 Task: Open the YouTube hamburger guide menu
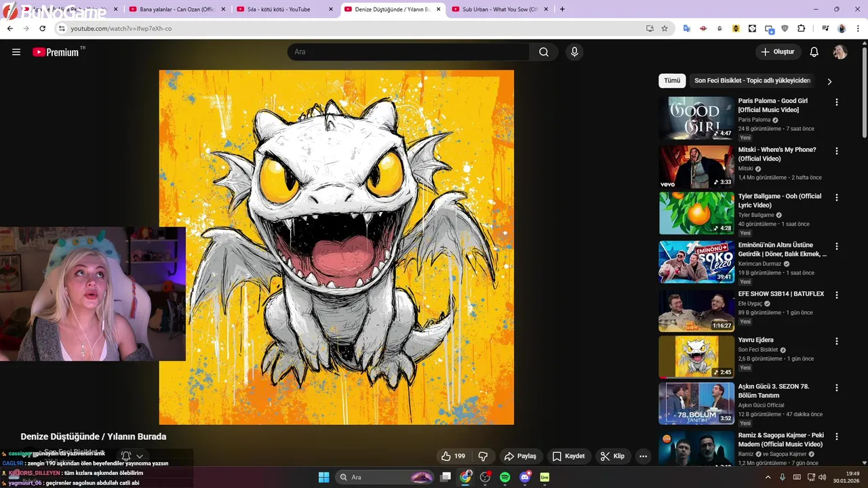coord(16,52)
